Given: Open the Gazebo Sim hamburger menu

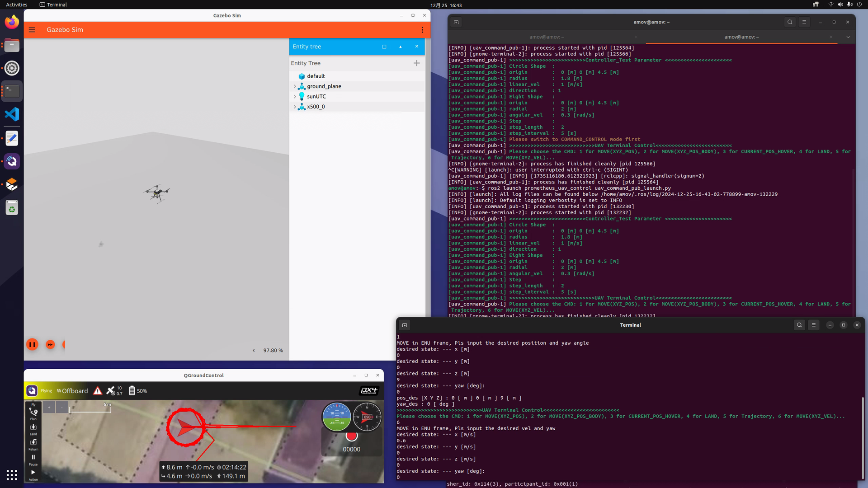Looking at the screenshot, I should (x=32, y=30).
